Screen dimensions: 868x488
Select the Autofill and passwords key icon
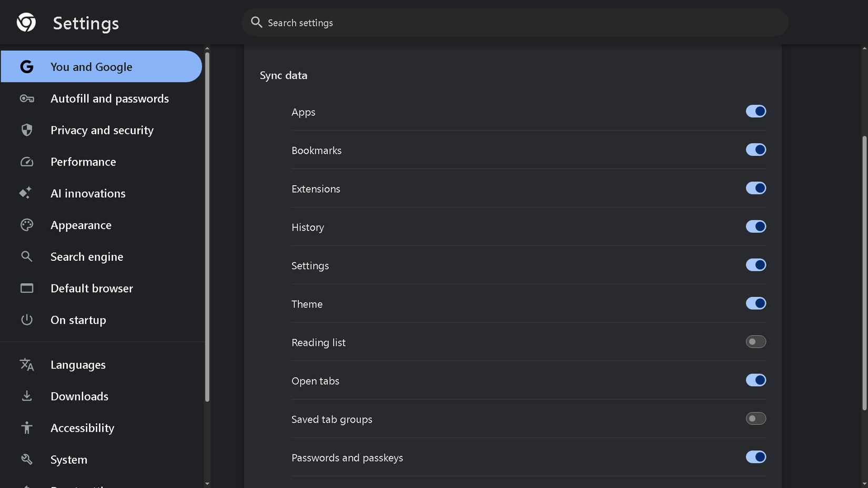(x=26, y=98)
